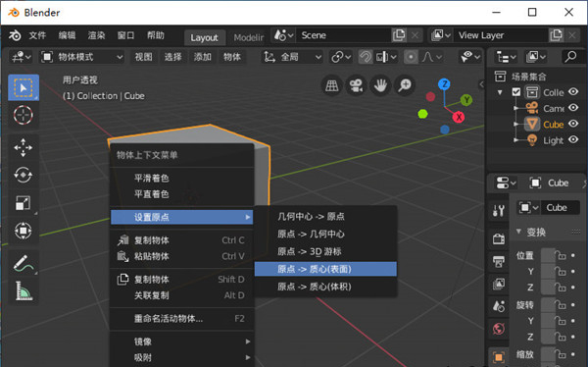The height and width of the screenshot is (367, 588).
Task: Select the Move tool in toolbar
Action: [23, 147]
